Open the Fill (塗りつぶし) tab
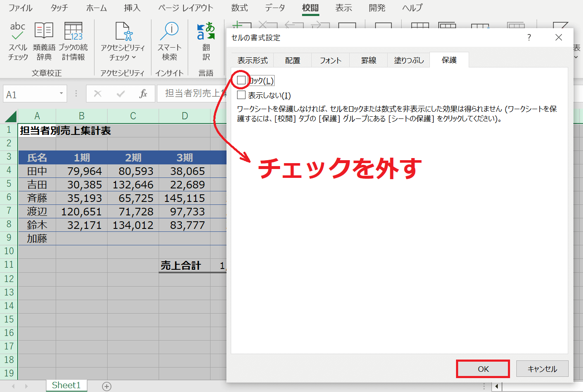The height and width of the screenshot is (392, 583). coord(408,60)
